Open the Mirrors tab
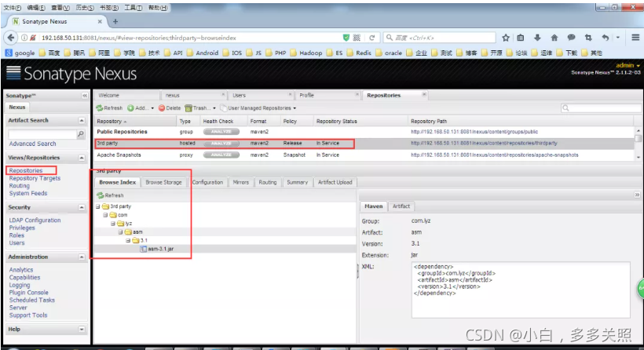This screenshot has width=644, height=350. (x=240, y=182)
